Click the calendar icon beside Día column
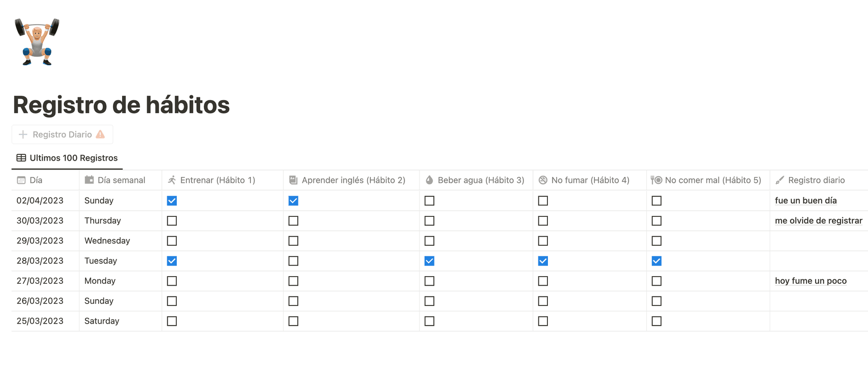 21,180
